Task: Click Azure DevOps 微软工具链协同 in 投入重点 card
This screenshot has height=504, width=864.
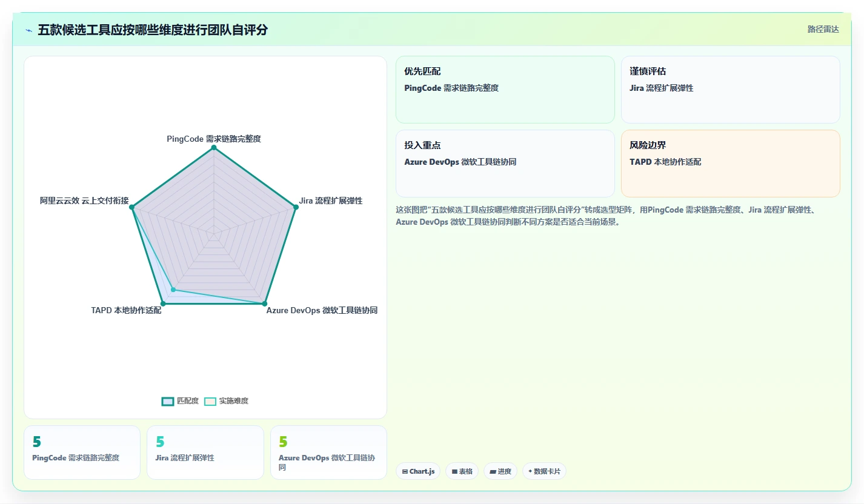Action: tap(460, 162)
